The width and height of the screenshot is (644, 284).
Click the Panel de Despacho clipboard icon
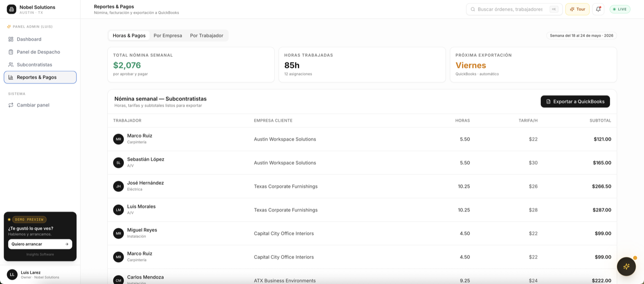point(11,52)
